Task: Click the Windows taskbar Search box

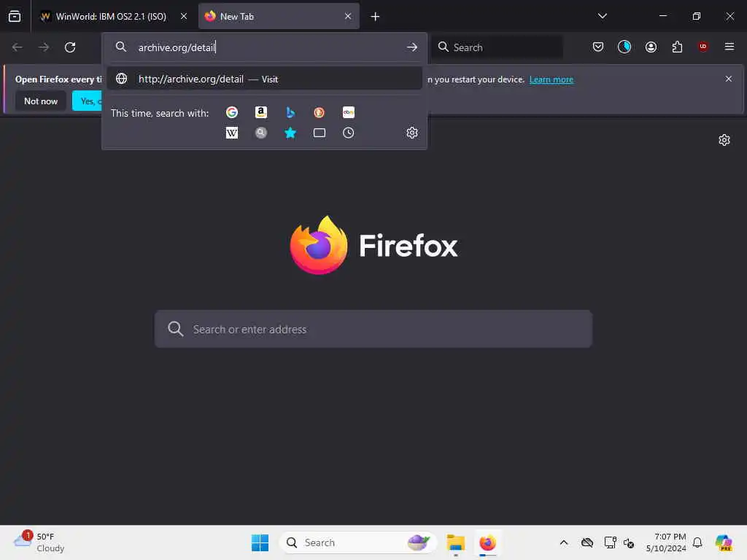Action: click(357, 542)
